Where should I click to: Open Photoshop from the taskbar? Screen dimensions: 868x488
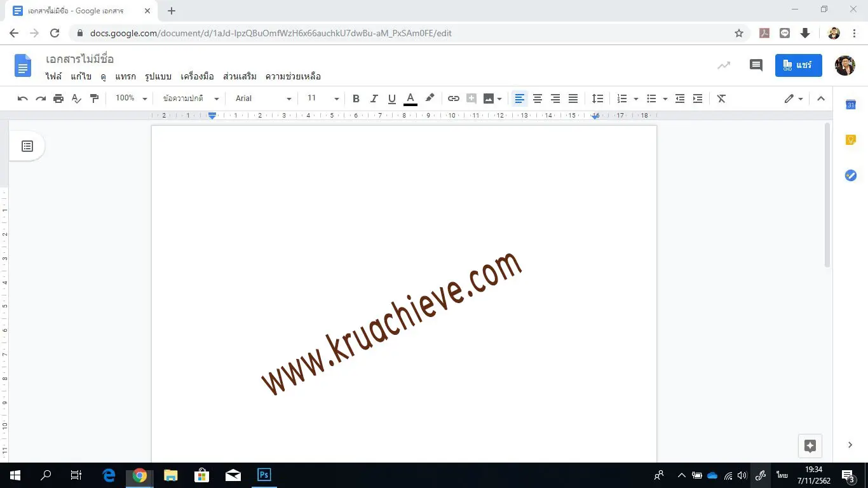264,475
